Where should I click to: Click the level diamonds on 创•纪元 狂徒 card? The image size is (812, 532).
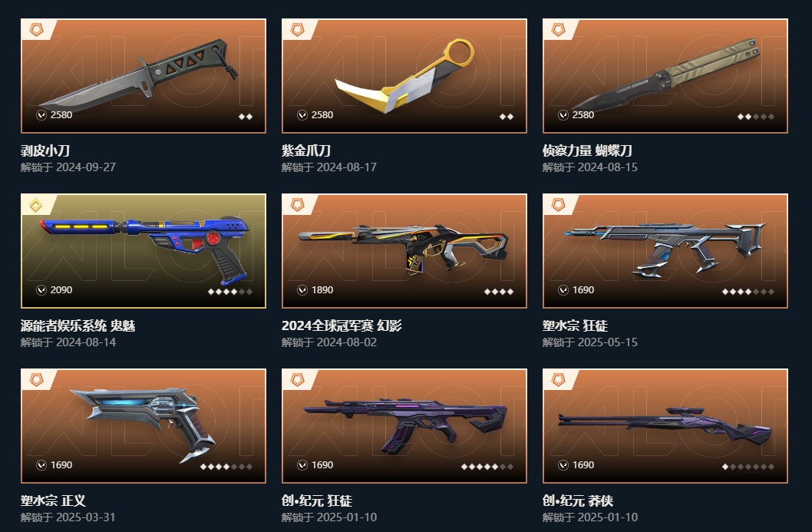click(487, 467)
